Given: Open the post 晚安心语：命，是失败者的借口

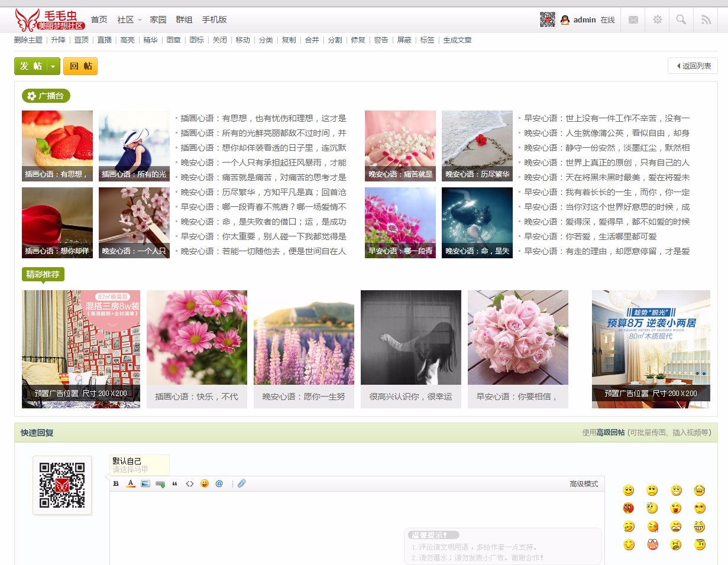Looking at the screenshot, I should click(264, 222).
